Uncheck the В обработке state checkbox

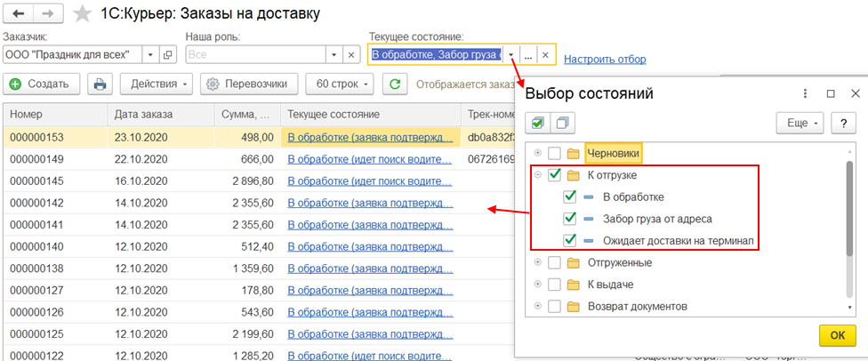click(569, 197)
